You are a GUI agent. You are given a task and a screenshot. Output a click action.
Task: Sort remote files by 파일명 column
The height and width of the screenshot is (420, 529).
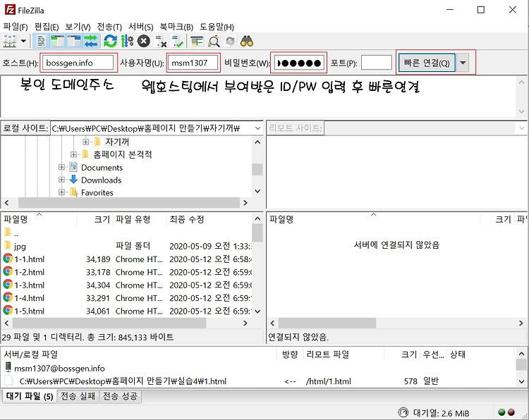point(373,219)
